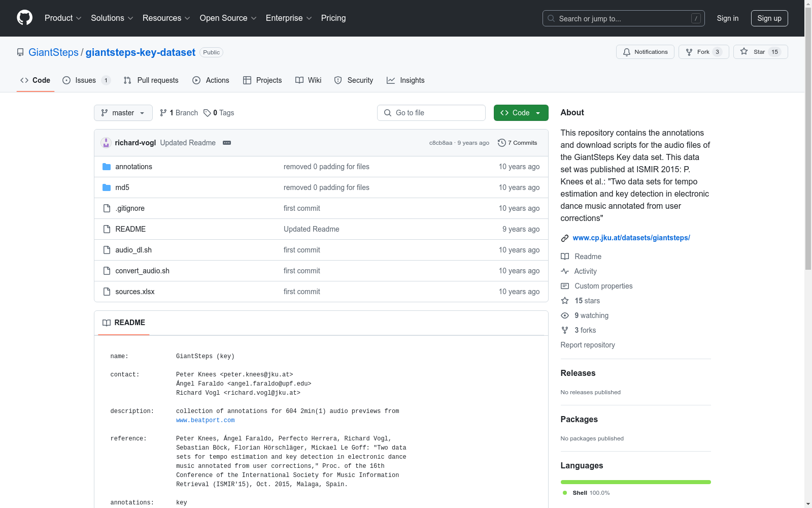Open the Security tab
812x508 pixels.
[x=354, y=80]
